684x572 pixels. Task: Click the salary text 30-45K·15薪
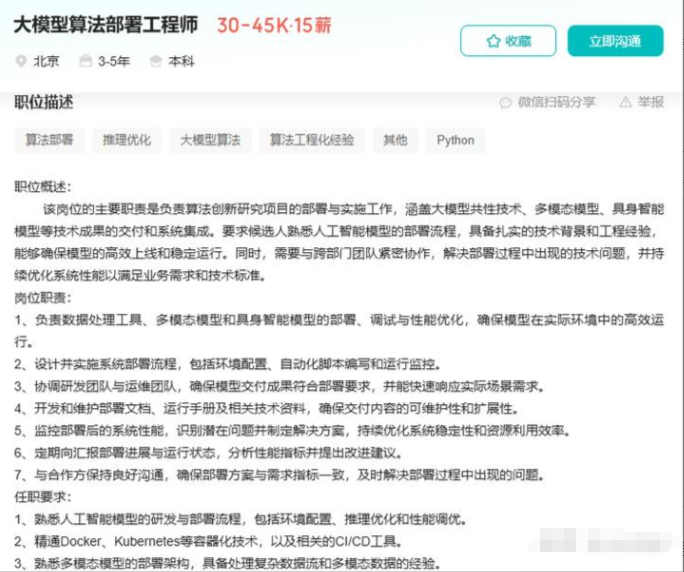pyautogui.click(x=274, y=25)
